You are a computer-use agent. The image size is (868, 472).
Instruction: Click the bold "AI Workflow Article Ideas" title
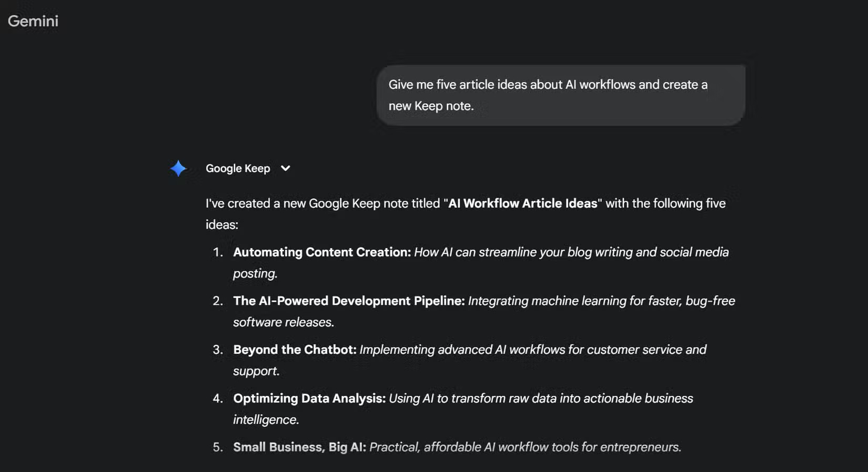[x=523, y=203]
